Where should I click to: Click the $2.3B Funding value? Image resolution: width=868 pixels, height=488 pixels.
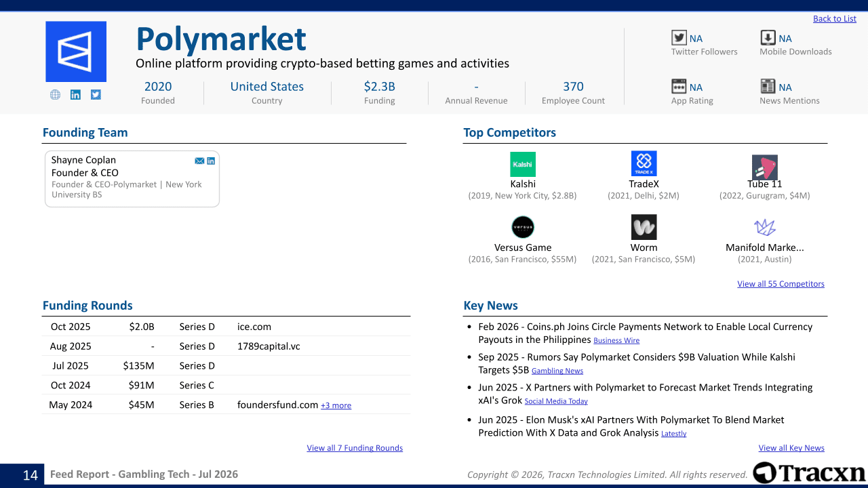379,87
